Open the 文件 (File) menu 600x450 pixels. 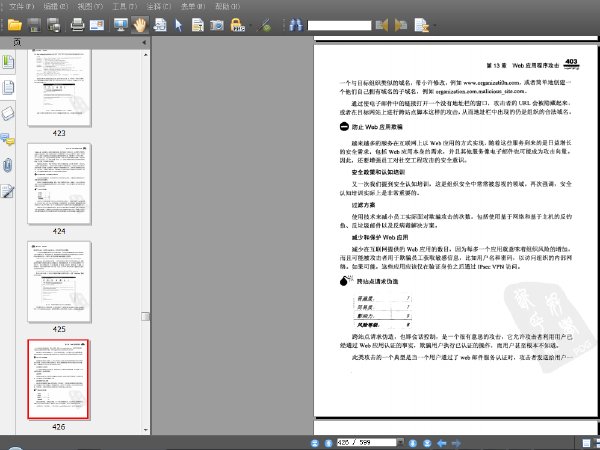pos(21,6)
